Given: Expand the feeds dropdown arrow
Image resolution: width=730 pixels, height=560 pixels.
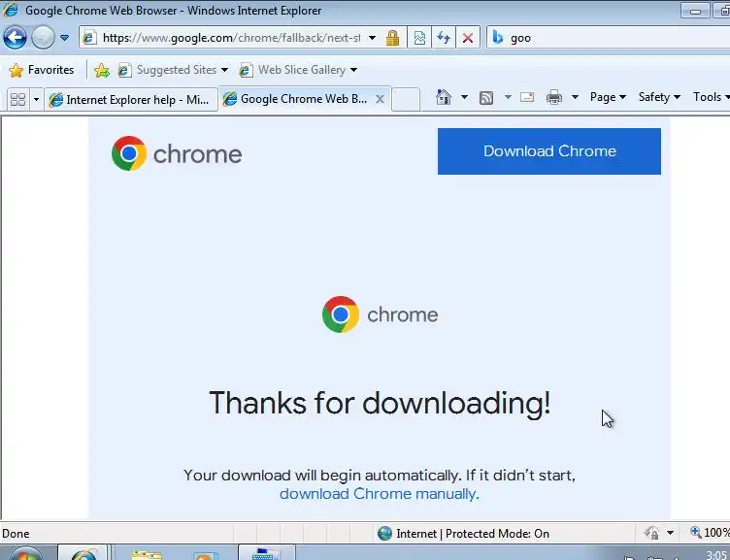Looking at the screenshot, I should point(508,97).
